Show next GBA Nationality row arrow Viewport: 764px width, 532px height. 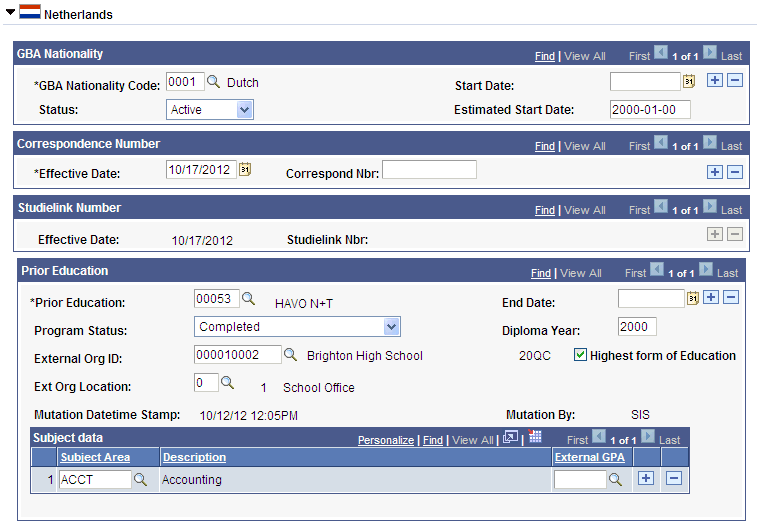click(x=710, y=52)
